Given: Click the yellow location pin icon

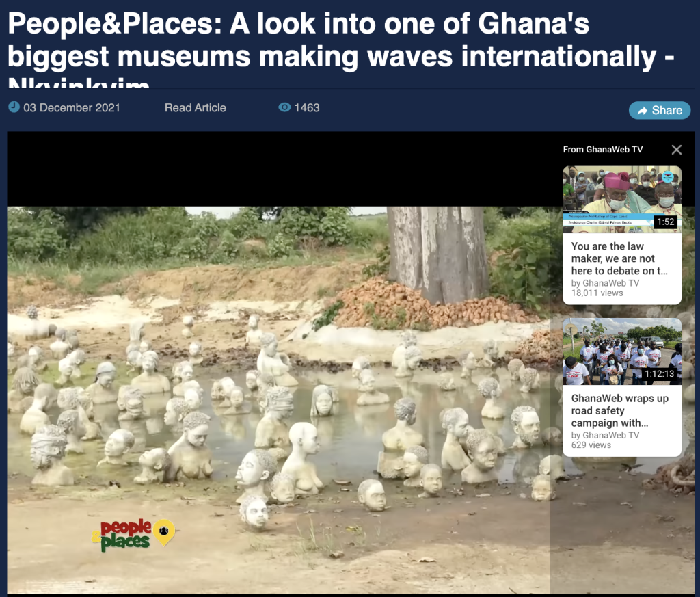Looking at the screenshot, I should point(164,532).
